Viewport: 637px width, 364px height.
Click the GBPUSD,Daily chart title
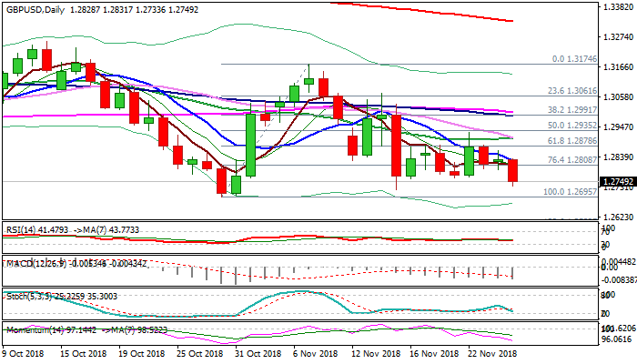[x=36, y=7]
